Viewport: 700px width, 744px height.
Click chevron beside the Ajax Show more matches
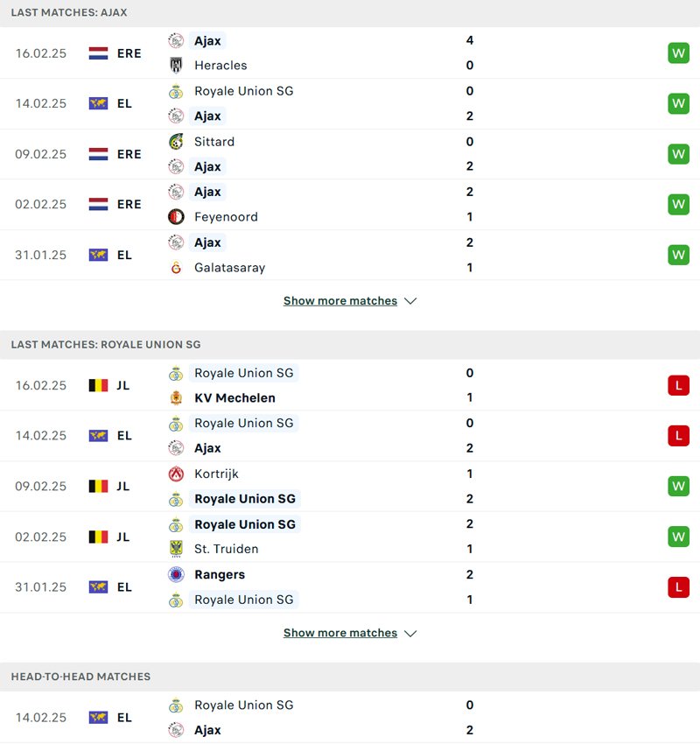410,301
